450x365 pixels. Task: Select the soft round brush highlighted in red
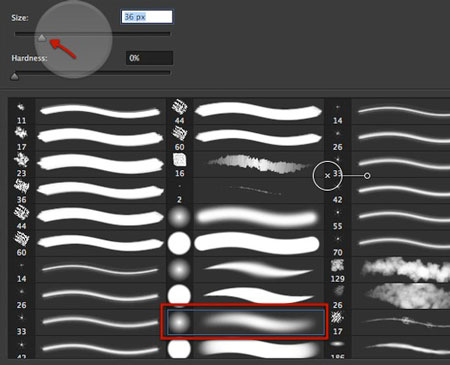point(246,322)
